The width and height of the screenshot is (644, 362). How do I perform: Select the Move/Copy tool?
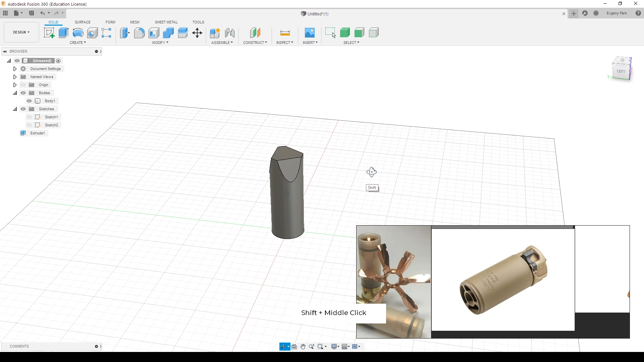click(197, 33)
